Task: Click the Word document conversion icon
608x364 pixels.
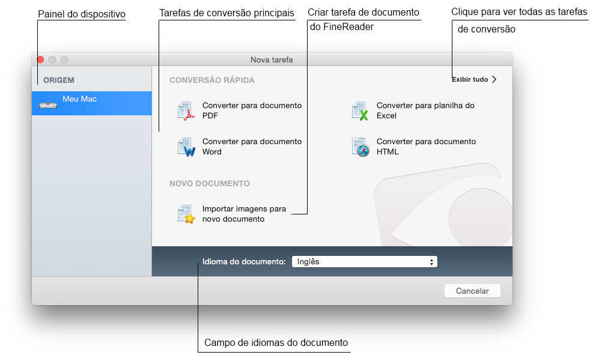Action: tap(186, 147)
